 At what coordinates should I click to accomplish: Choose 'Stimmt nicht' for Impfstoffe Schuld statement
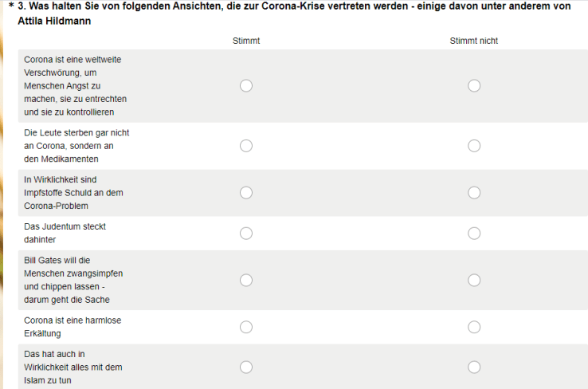click(x=474, y=193)
